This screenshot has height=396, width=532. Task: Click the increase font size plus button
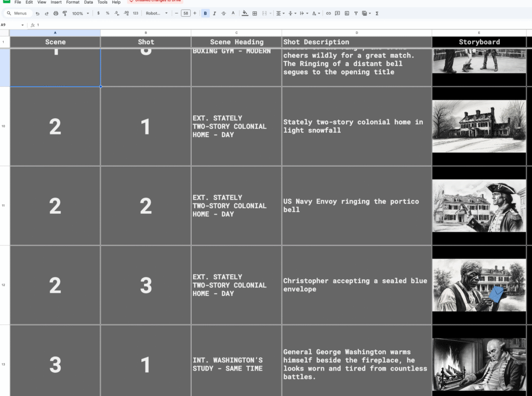click(195, 13)
